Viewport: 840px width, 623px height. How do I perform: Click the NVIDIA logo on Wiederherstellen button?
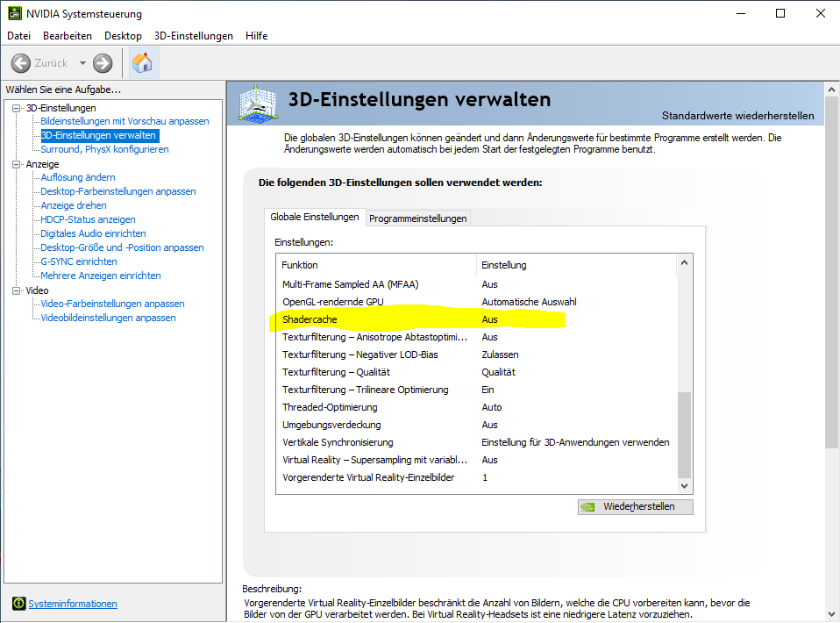[x=588, y=506]
